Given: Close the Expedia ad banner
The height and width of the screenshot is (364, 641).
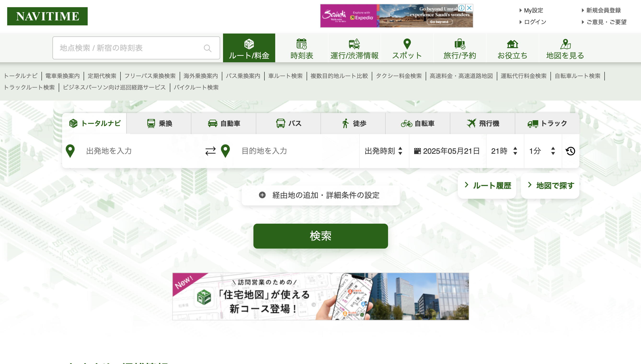Looking at the screenshot, I should pos(469,8).
